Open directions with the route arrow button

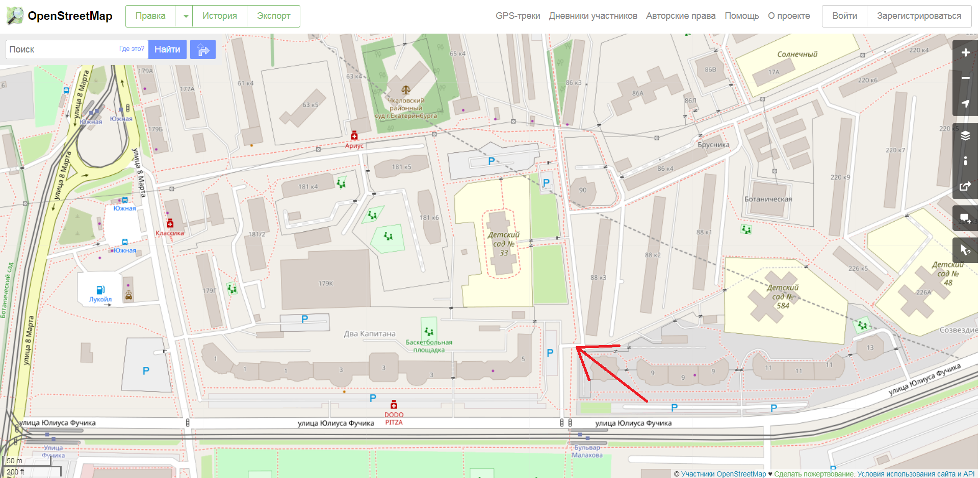point(203,49)
